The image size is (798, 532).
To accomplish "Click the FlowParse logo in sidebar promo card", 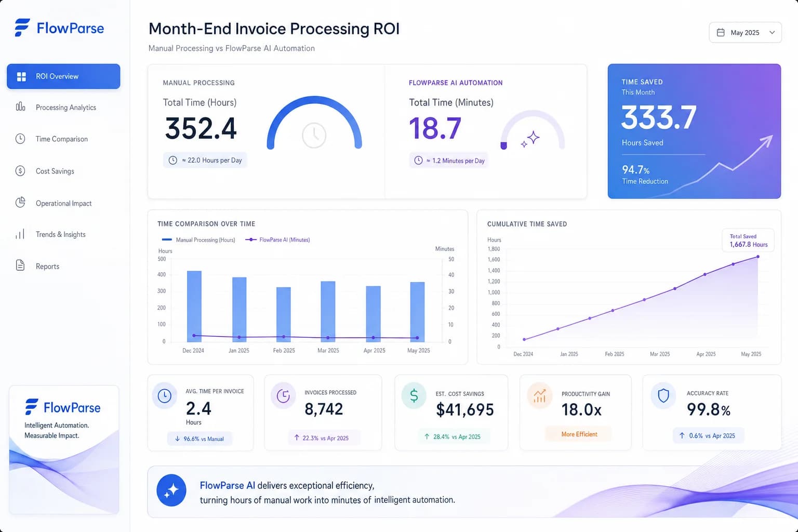I will click(x=63, y=407).
